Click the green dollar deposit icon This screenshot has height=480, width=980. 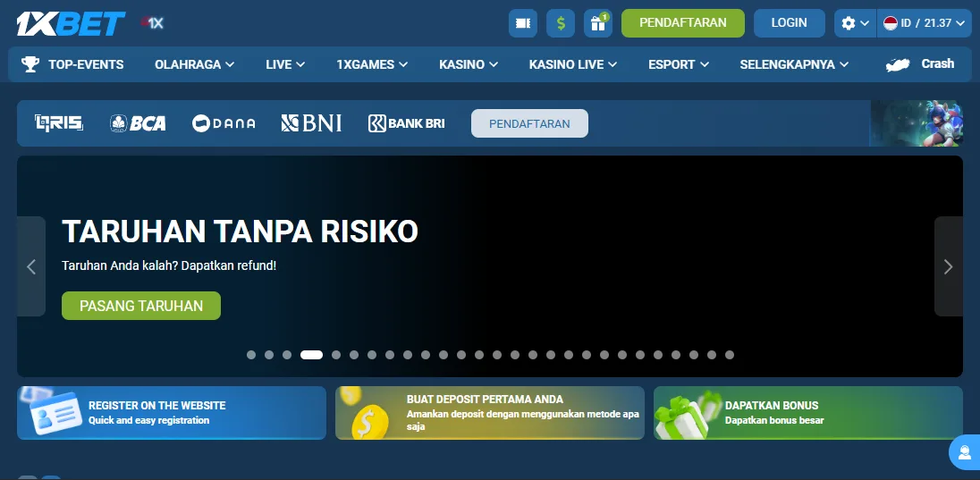[x=561, y=23]
